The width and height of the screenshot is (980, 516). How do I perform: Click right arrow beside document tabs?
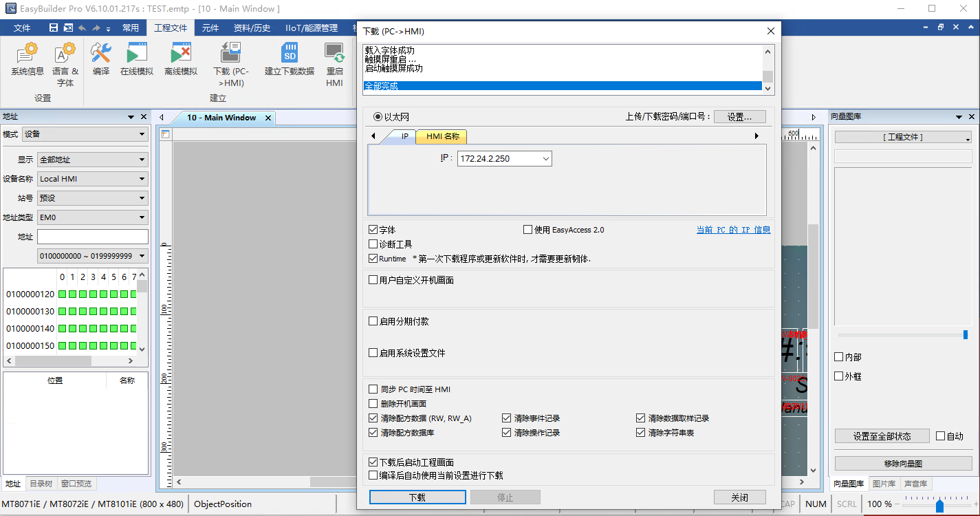click(x=814, y=118)
